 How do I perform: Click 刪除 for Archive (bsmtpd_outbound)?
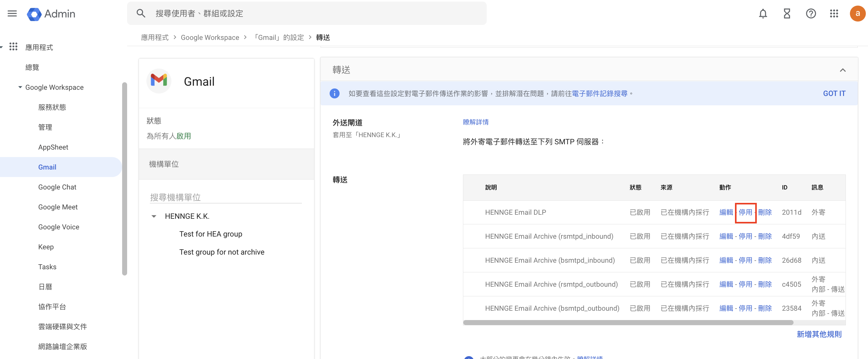[765, 308]
